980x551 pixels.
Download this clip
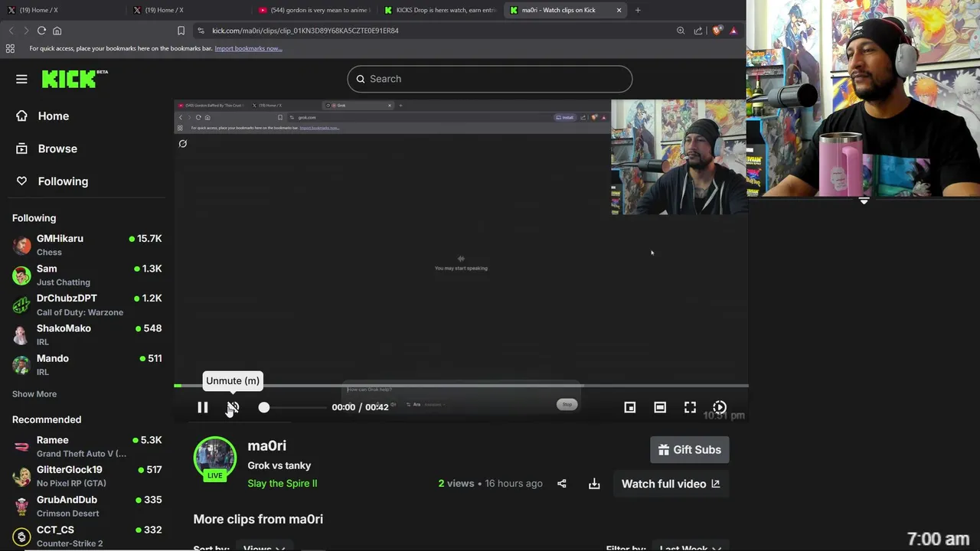click(x=594, y=484)
